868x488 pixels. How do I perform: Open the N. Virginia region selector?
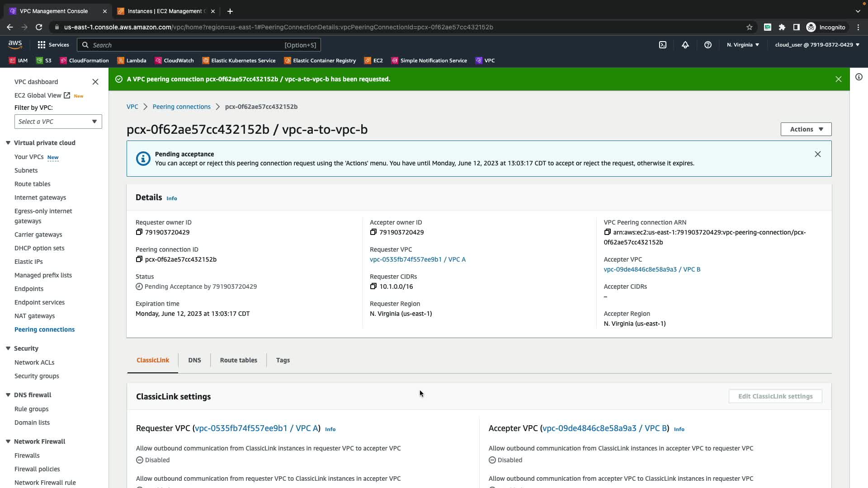point(743,45)
